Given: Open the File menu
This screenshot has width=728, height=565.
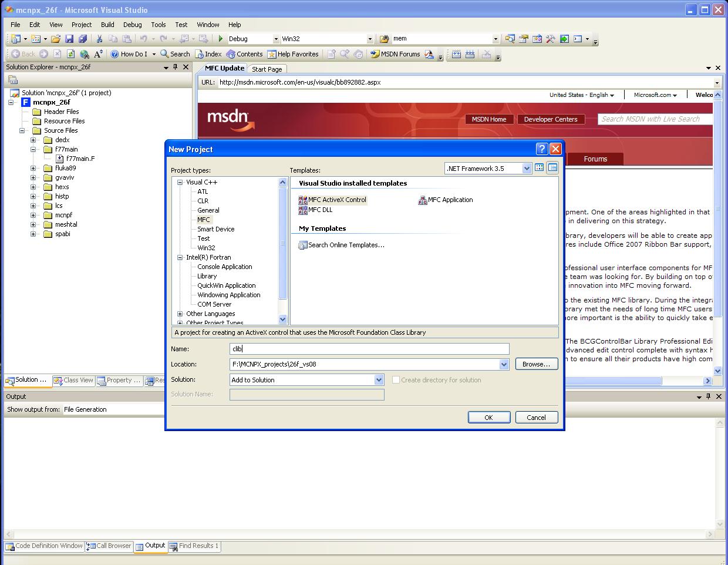Looking at the screenshot, I should point(15,25).
